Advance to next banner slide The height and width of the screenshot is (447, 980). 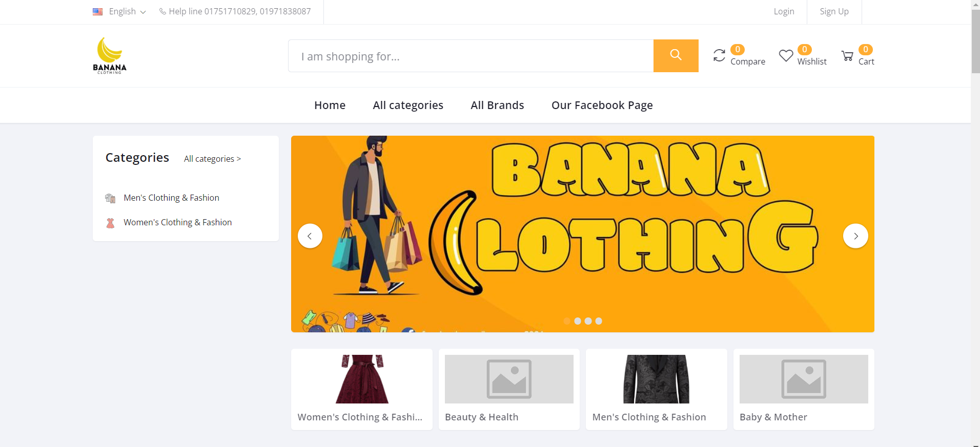click(855, 236)
